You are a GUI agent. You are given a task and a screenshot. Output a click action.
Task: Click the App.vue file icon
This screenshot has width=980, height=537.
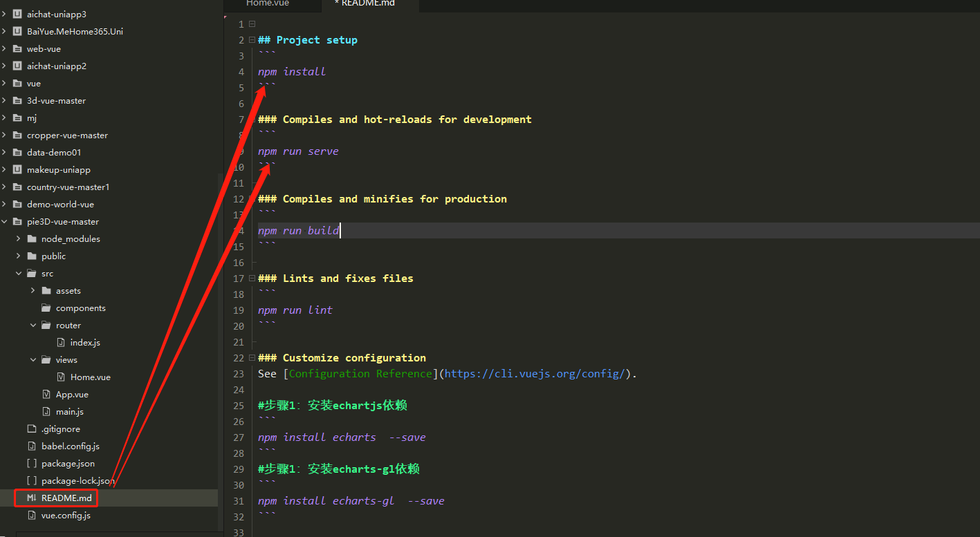pos(46,394)
